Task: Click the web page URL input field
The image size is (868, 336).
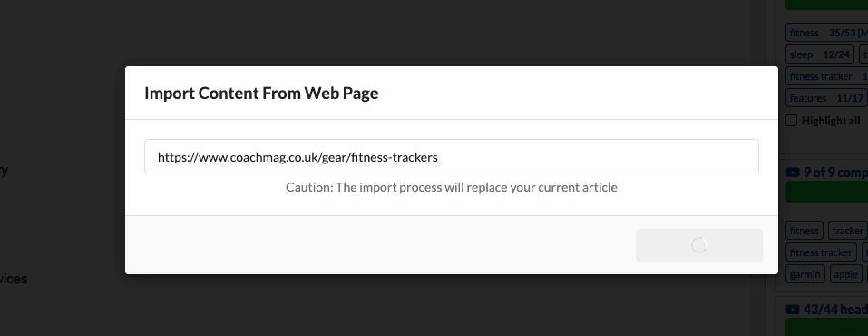Action: (x=451, y=156)
